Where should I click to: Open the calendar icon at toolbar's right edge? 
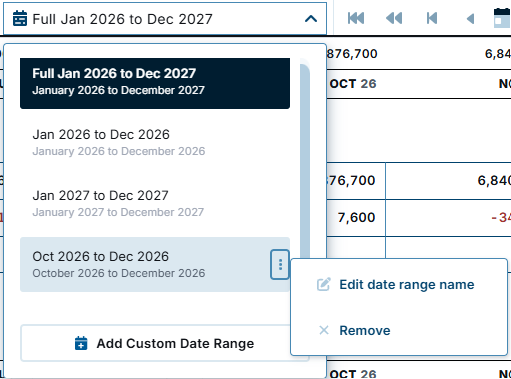pyautogui.click(x=502, y=18)
